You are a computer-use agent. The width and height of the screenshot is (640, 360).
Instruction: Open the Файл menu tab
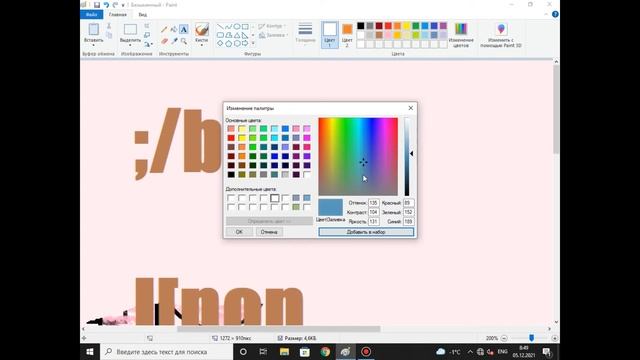click(91, 14)
